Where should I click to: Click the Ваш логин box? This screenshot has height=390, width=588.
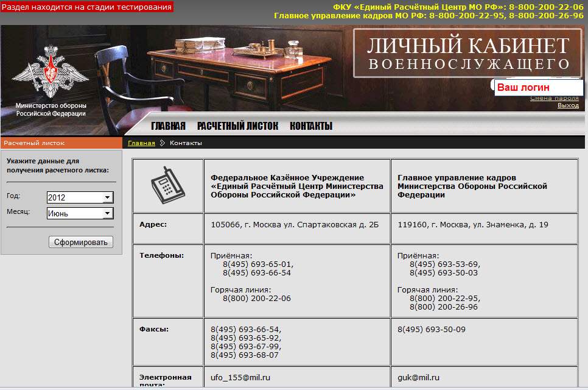[536, 88]
